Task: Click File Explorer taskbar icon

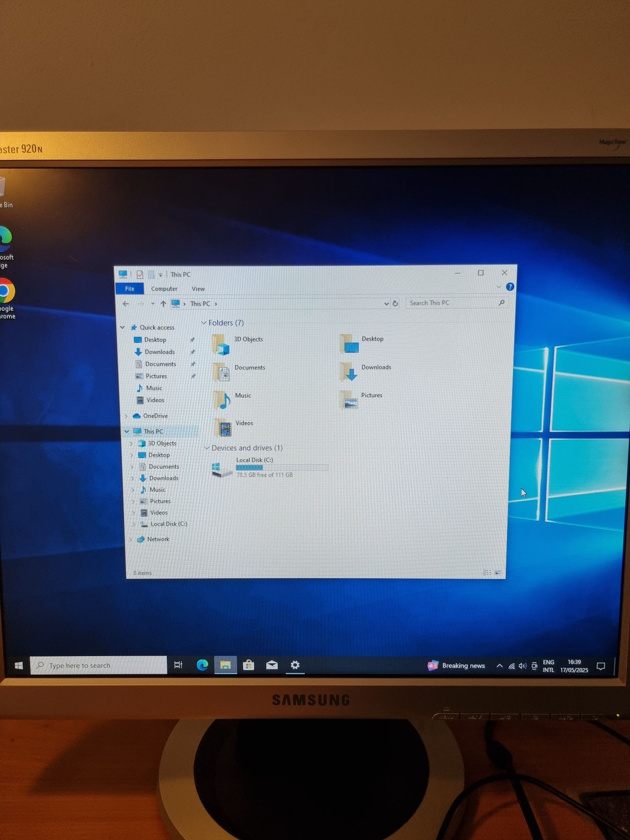Action: coord(226,665)
